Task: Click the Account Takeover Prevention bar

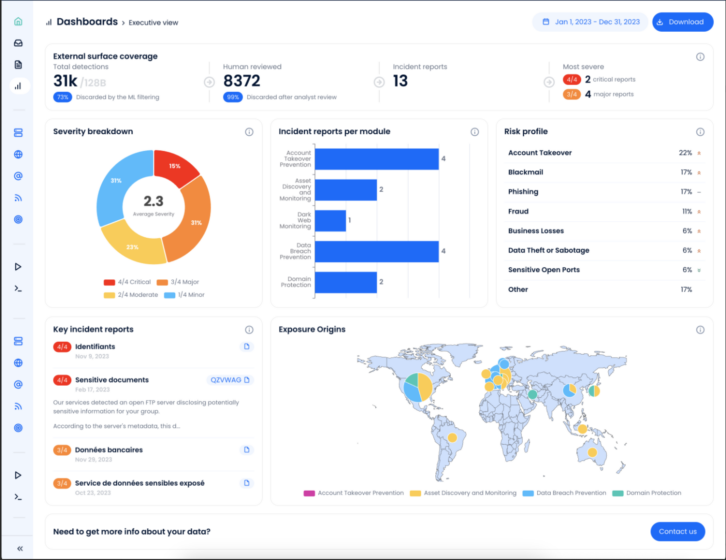Action: click(377, 159)
